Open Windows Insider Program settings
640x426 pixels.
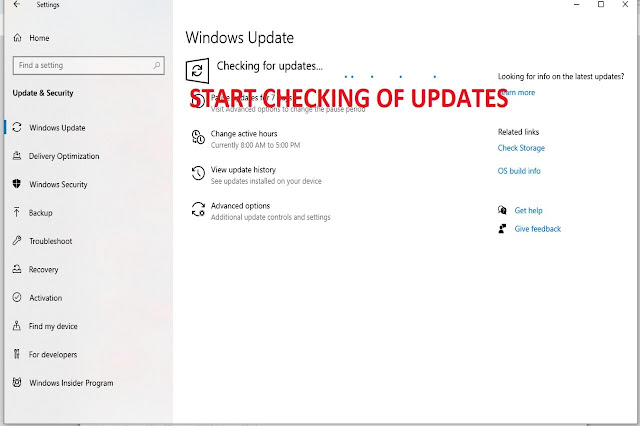point(71,383)
